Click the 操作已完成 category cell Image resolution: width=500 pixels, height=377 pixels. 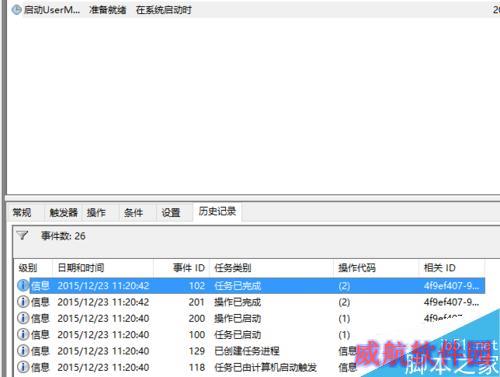pos(238,302)
